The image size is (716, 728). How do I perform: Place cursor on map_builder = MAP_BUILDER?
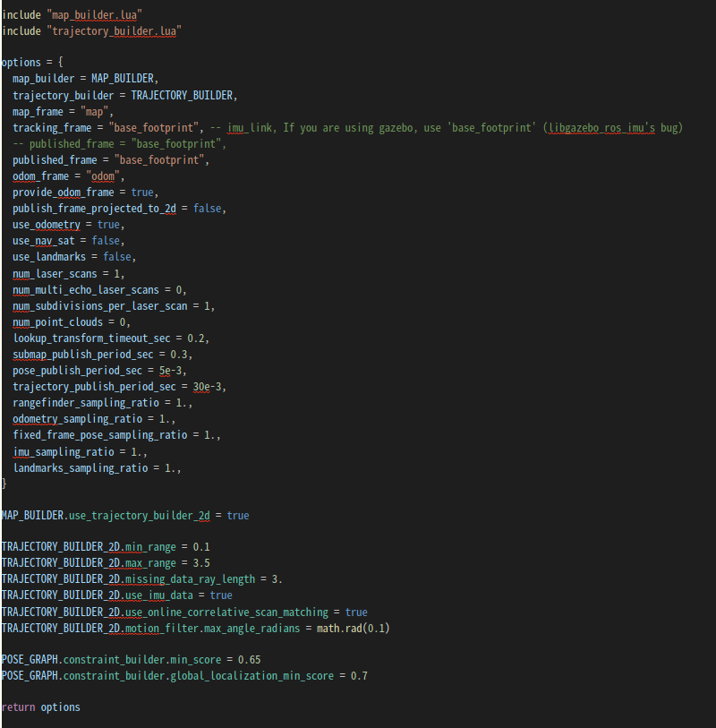click(85, 79)
